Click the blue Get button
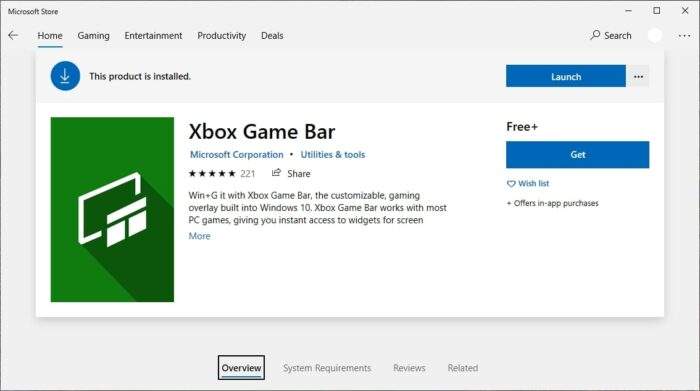The image size is (700, 391). 577,154
